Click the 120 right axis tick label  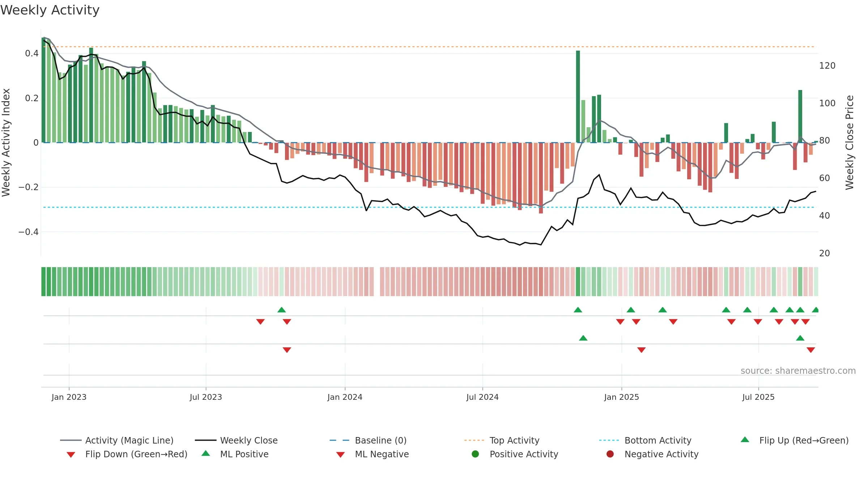(x=827, y=66)
